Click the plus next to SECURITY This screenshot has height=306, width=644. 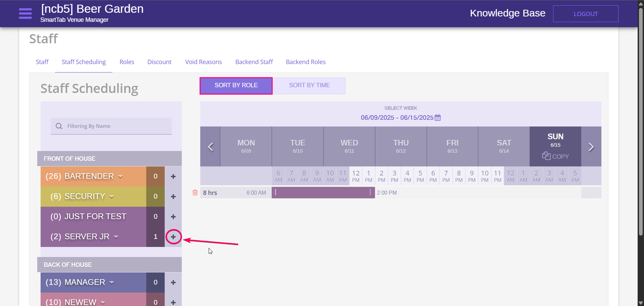[173, 197]
